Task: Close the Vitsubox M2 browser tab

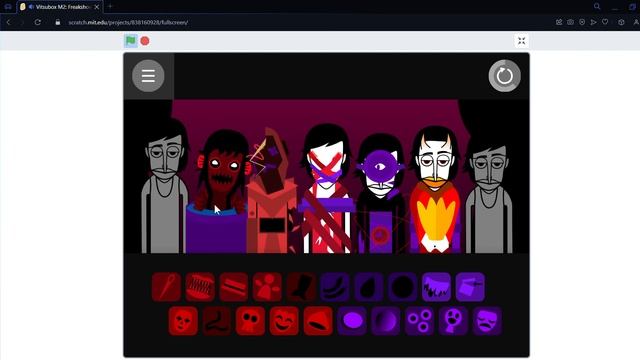Action: pyautogui.click(x=97, y=7)
